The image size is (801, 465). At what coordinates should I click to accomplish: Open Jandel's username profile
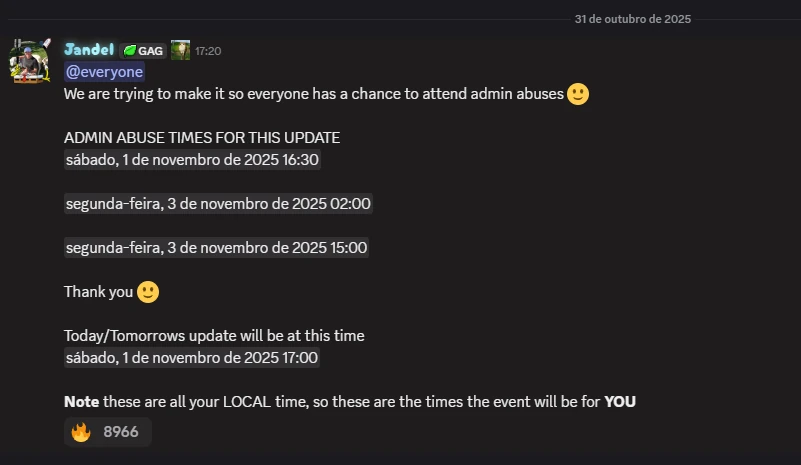(x=88, y=50)
